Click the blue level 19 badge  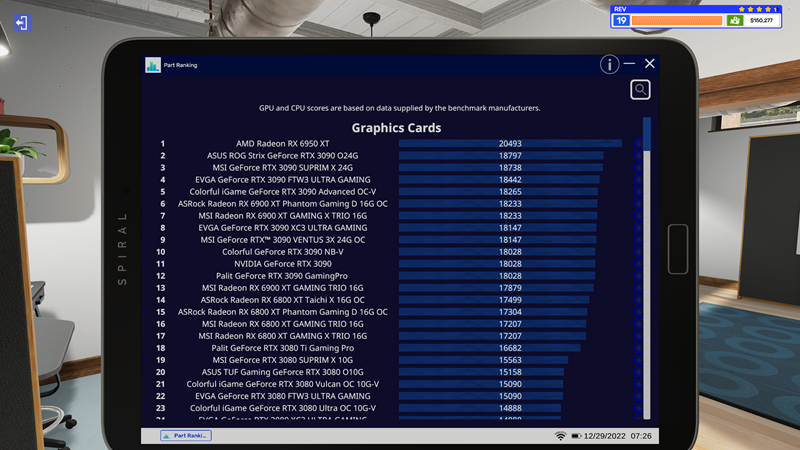tap(621, 20)
